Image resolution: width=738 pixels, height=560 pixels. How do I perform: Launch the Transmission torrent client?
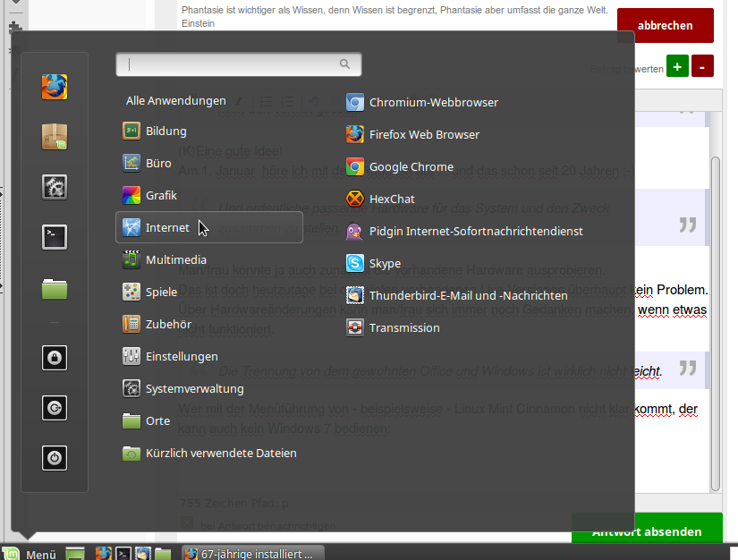click(393, 328)
